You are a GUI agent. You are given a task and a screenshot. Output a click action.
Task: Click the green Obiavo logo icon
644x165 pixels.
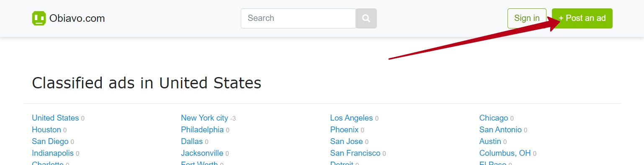pyautogui.click(x=39, y=18)
